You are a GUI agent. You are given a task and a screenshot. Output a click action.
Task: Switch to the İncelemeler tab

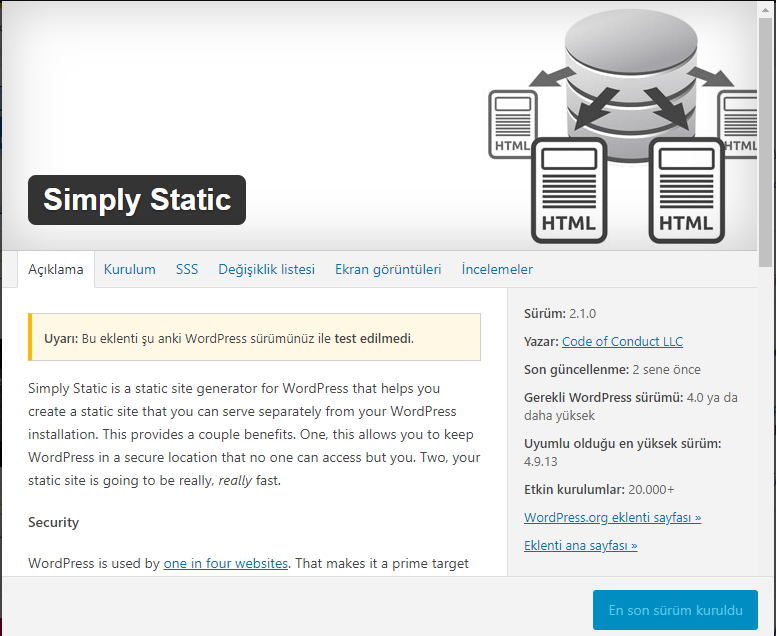point(497,269)
